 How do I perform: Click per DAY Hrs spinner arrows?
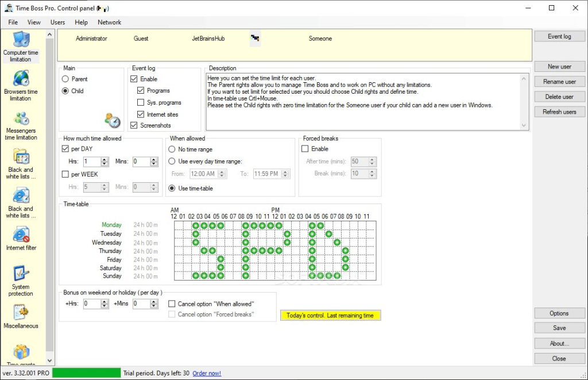tap(105, 162)
